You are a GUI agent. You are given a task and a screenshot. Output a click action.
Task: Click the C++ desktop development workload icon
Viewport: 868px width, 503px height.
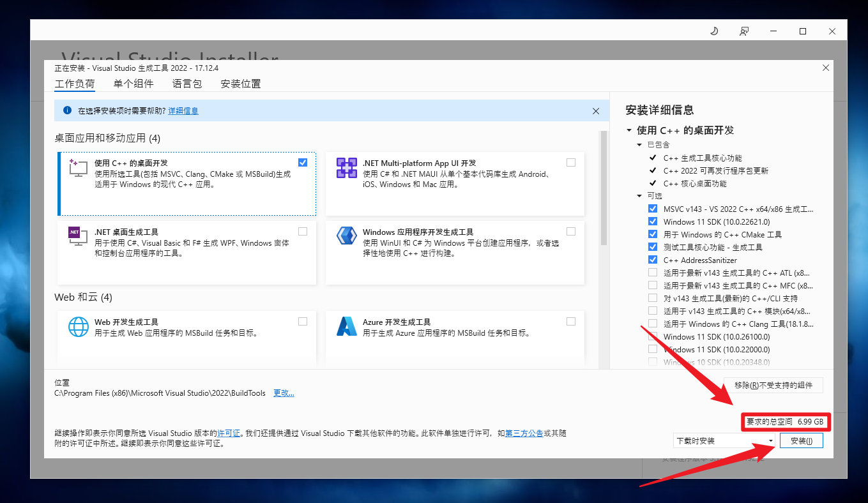(78, 167)
